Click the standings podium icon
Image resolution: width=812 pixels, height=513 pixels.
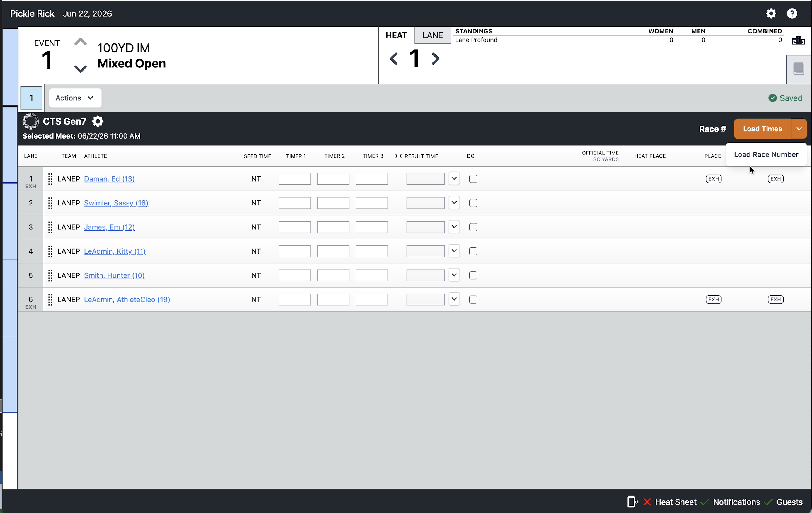pos(799,40)
